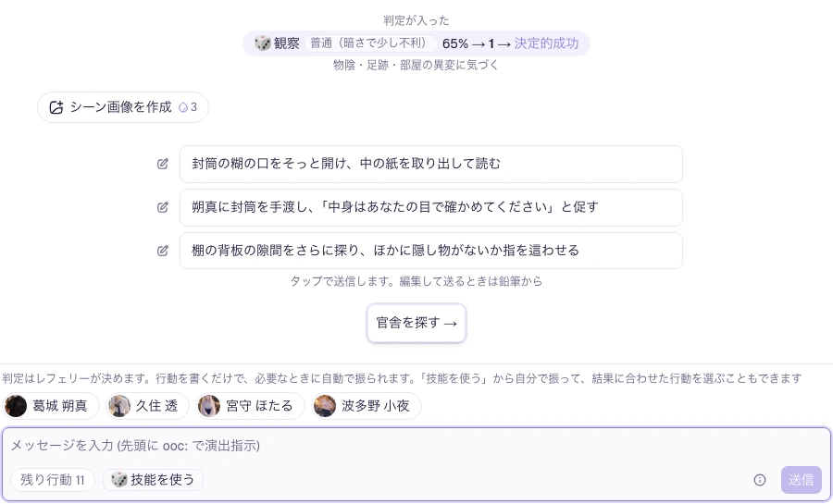Screen dimensions: 833x504
Task: Click the 送信 send button
Action: tap(802, 480)
